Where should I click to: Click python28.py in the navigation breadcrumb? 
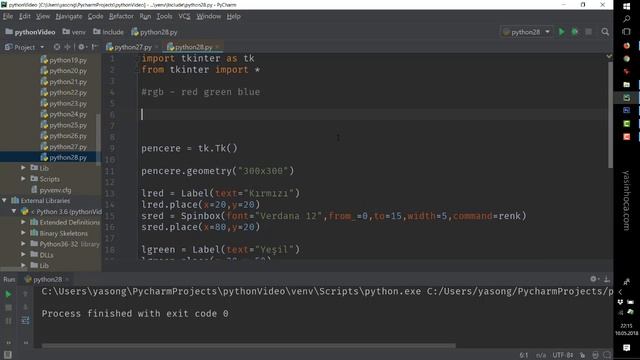click(154, 32)
